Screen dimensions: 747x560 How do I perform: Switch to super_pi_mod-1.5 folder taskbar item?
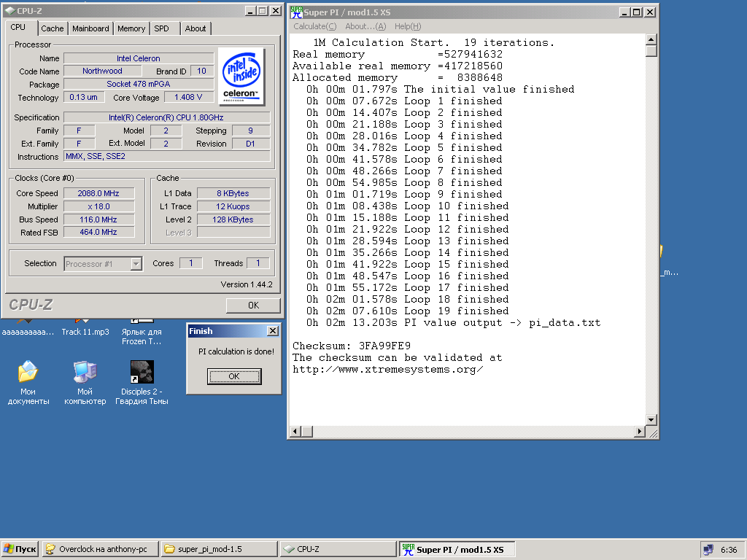(x=219, y=549)
